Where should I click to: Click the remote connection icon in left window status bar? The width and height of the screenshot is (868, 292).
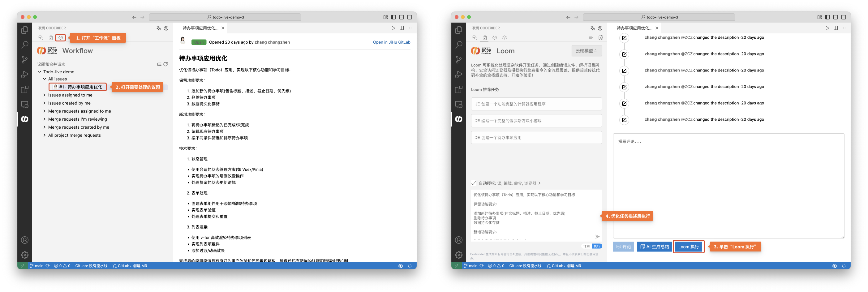(x=23, y=266)
